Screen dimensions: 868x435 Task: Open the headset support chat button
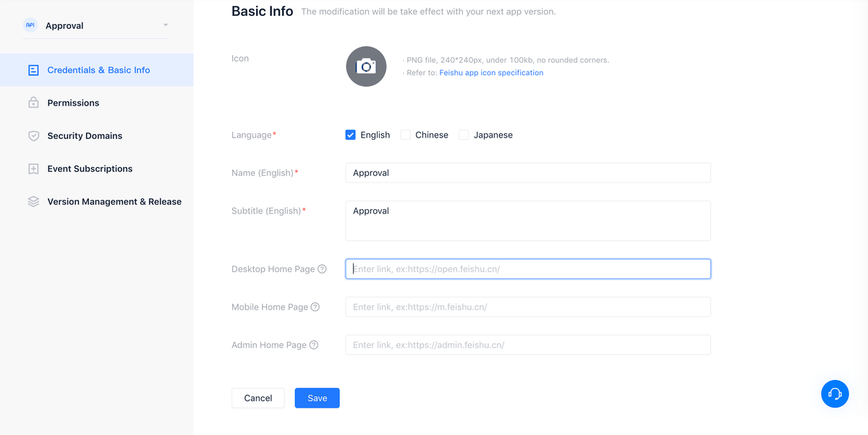tap(835, 394)
